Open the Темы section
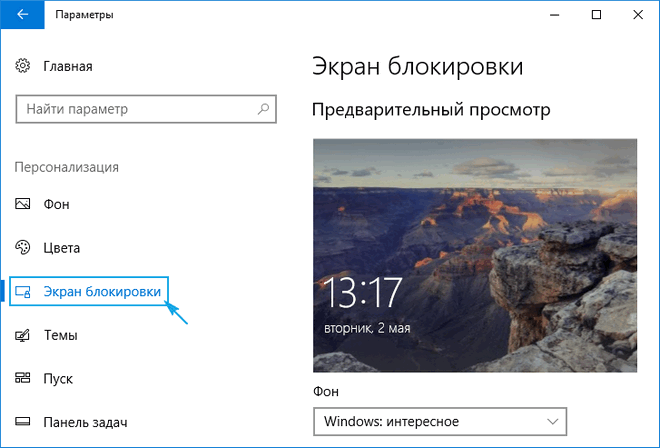 coord(60,335)
